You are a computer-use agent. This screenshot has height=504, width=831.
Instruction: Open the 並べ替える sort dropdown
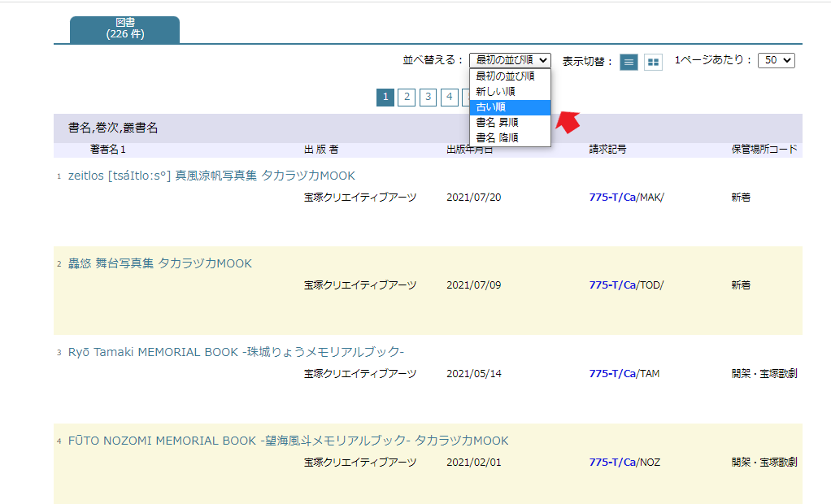pos(510,60)
